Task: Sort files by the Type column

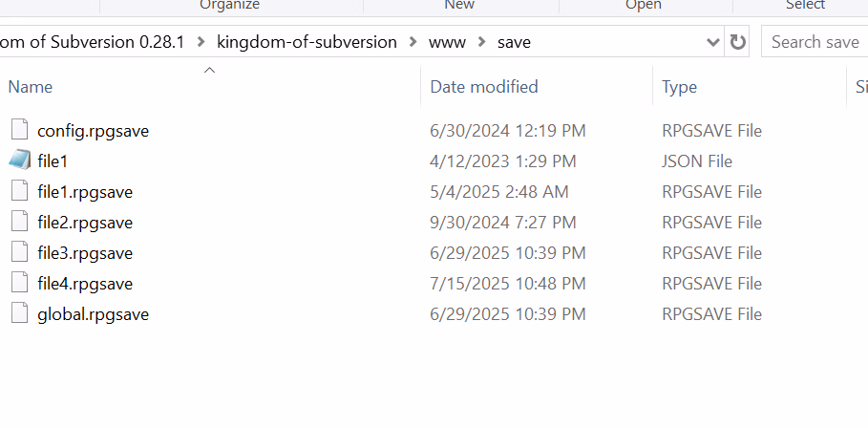Action: tap(679, 87)
